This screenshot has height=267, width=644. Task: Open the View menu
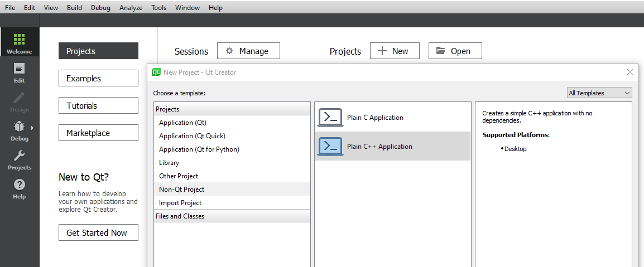coord(51,7)
